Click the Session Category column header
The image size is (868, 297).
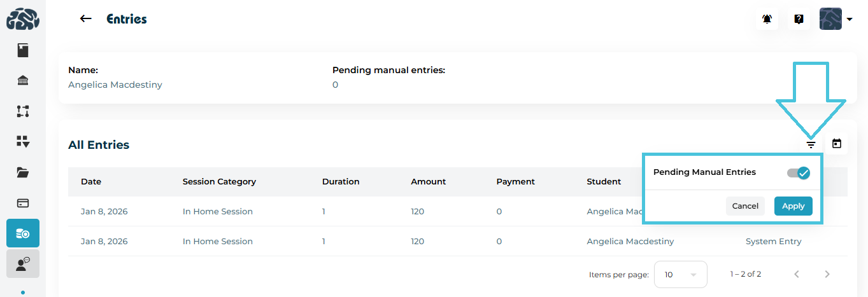tap(219, 181)
